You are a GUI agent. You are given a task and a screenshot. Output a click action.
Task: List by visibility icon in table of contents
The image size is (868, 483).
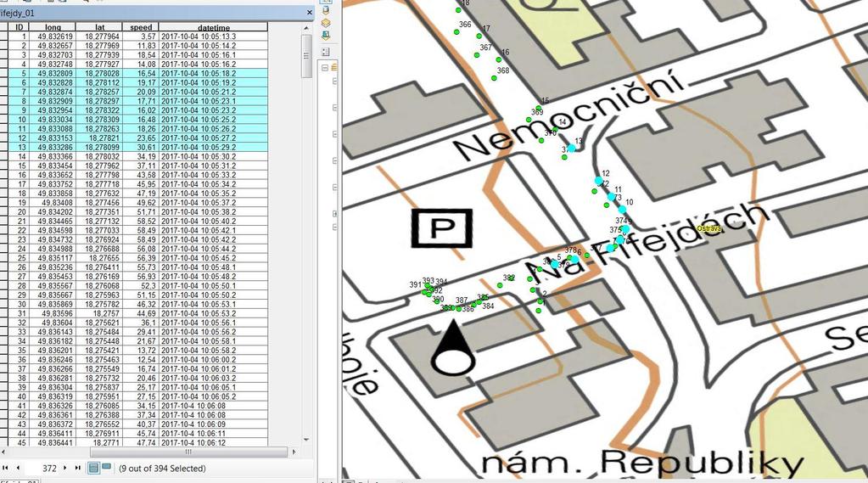point(326,23)
